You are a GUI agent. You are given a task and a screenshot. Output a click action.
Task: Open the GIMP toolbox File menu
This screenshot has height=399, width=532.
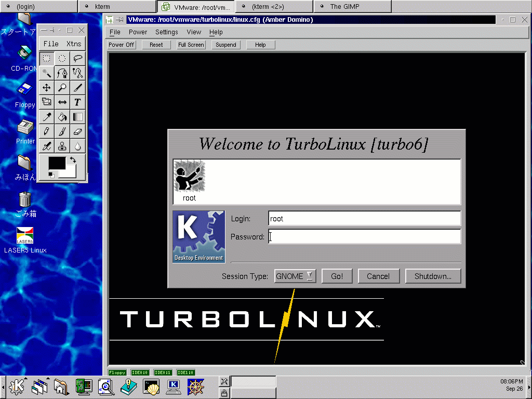click(51, 44)
